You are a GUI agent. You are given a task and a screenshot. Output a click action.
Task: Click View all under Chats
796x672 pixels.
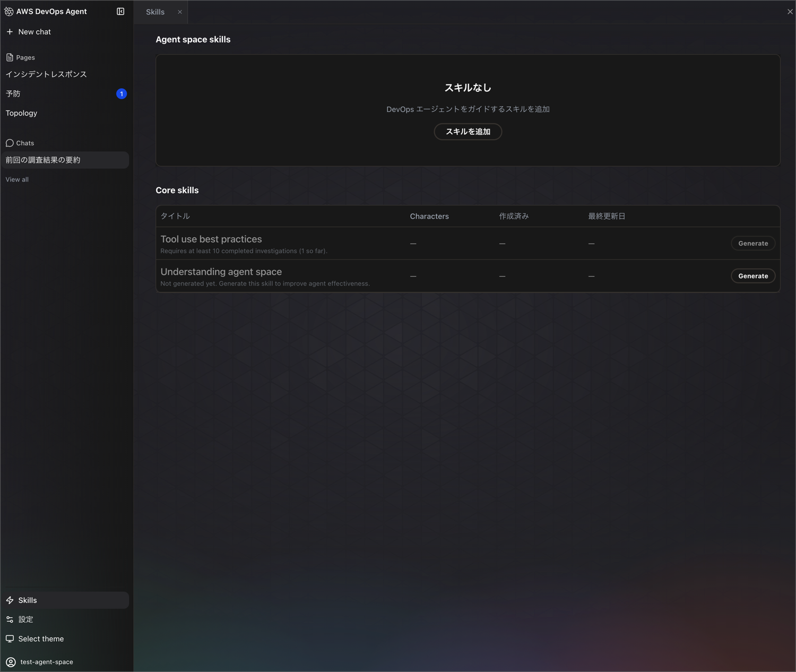pyautogui.click(x=16, y=179)
